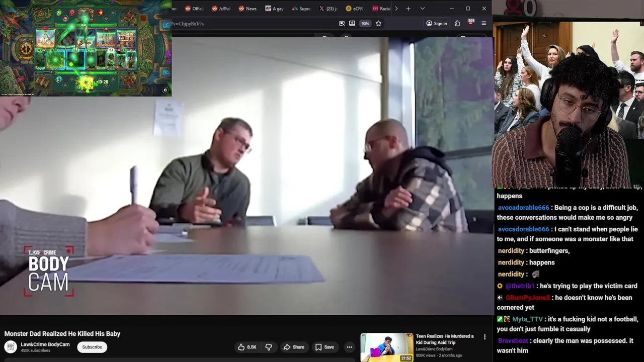Click username Bravebeat in chat

[513, 341]
